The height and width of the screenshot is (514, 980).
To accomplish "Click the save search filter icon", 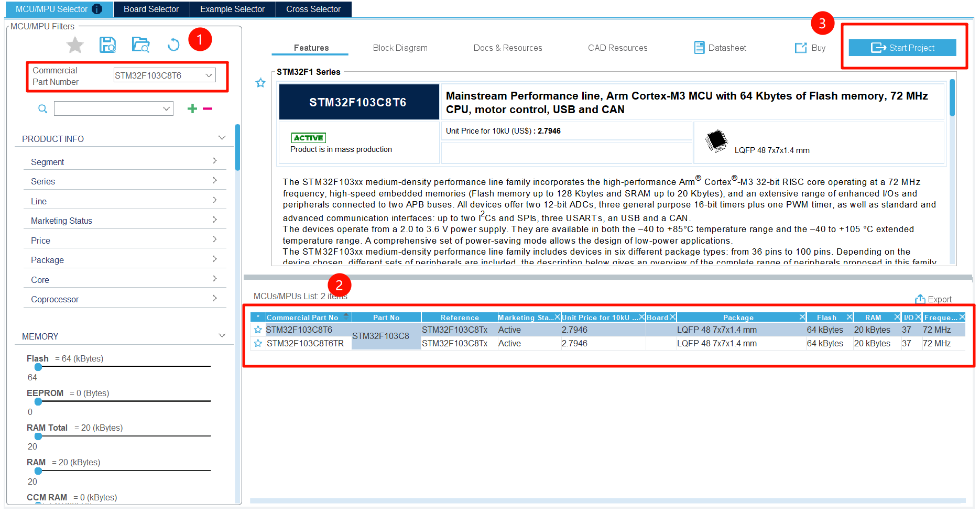I will pyautogui.click(x=107, y=45).
